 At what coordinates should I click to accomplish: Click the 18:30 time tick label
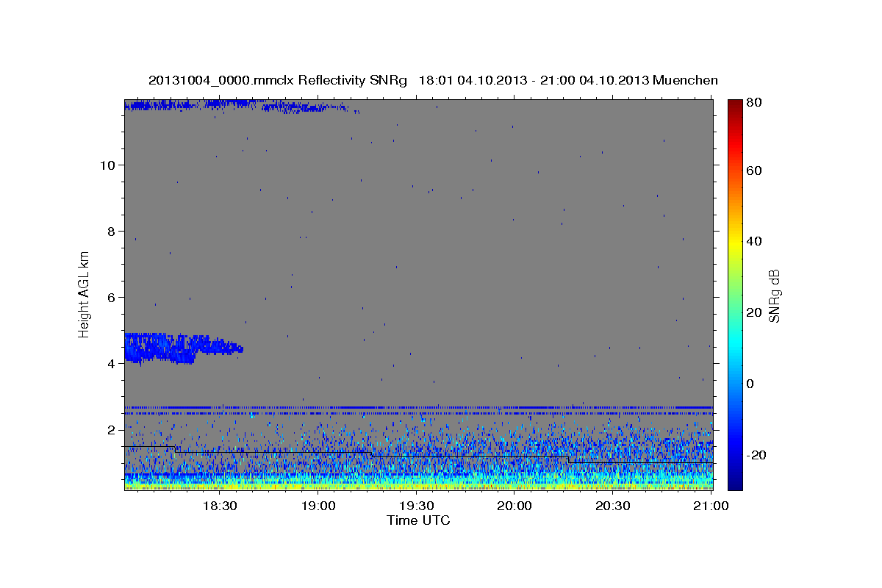click(x=219, y=506)
